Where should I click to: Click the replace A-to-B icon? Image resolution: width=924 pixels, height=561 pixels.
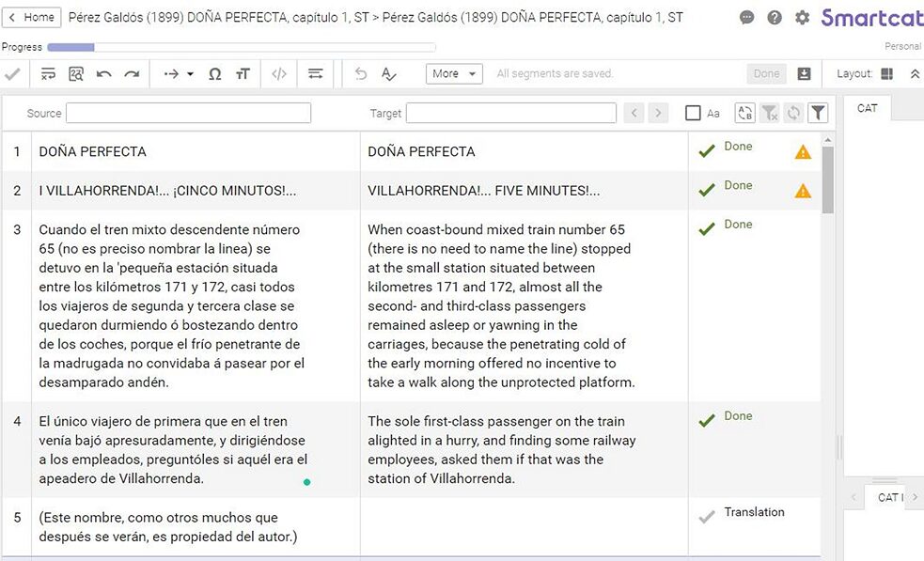tap(744, 114)
